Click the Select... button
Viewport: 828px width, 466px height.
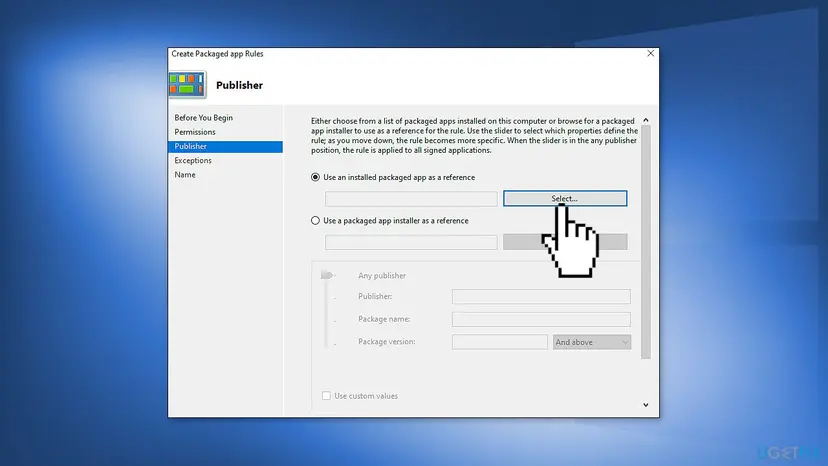pos(565,198)
